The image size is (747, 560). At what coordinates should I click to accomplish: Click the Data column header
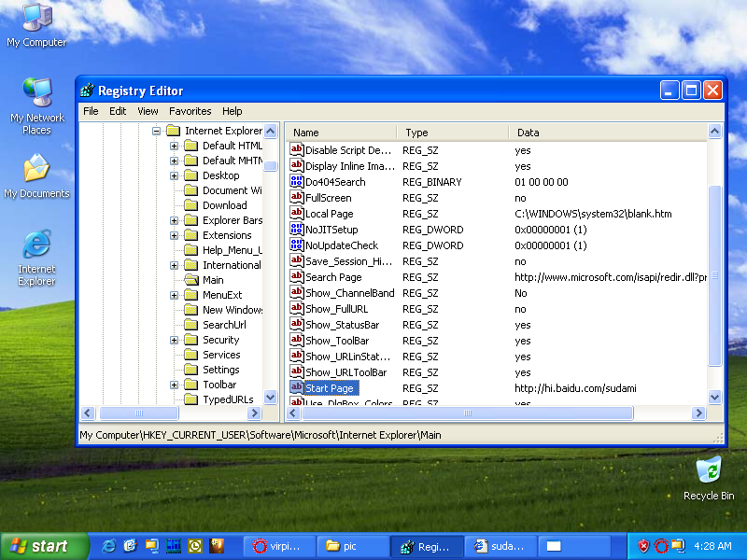608,133
